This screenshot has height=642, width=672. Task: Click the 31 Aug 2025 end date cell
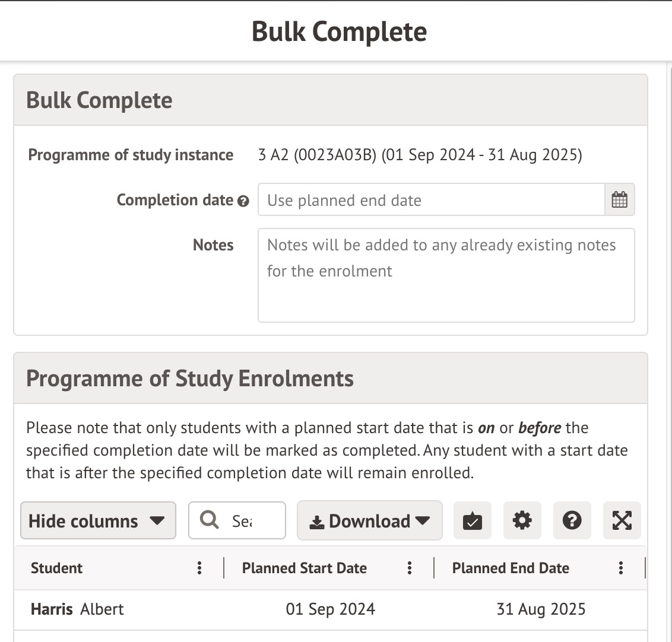click(541, 609)
